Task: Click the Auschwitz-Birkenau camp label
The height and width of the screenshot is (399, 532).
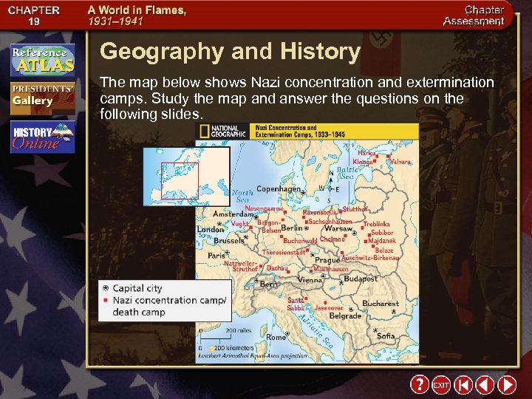Action: [x=370, y=258]
